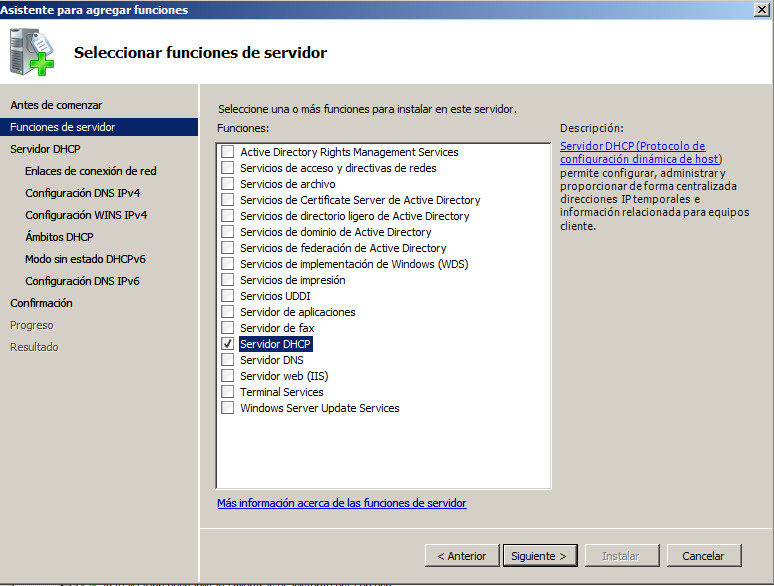
Task: Uncheck the Servidor DHCP checkbox
Action: point(228,344)
